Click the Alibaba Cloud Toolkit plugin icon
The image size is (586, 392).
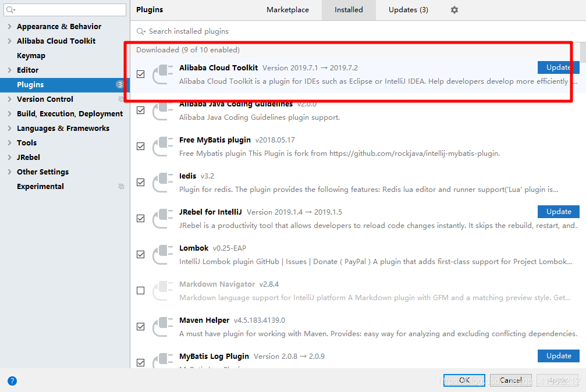pos(162,74)
